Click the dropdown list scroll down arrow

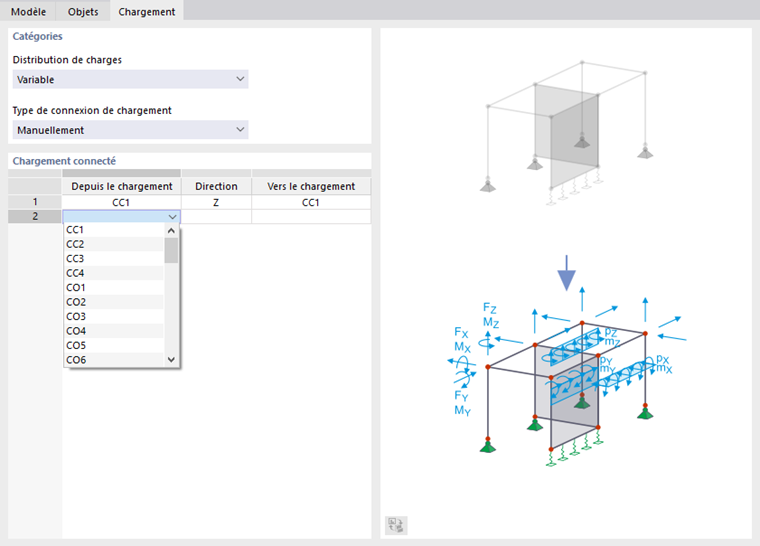pyautogui.click(x=171, y=359)
